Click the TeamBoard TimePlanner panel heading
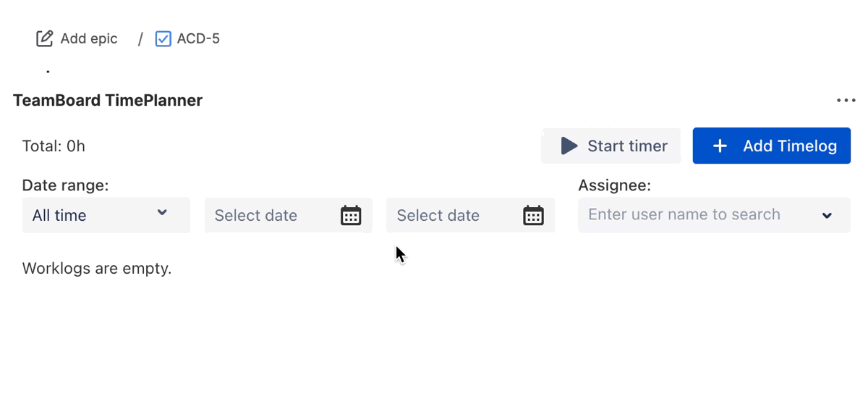The width and height of the screenshot is (868, 420). point(108,101)
